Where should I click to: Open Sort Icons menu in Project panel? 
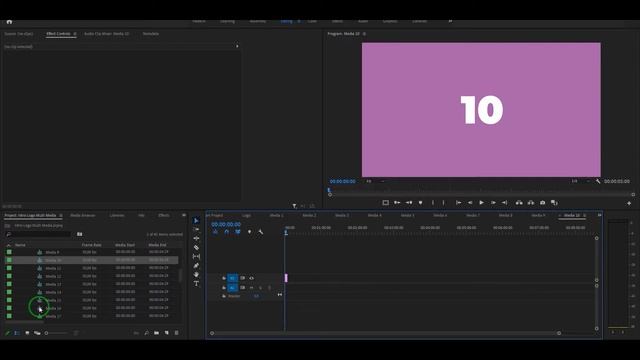pyautogui.click(x=76, y=333)
